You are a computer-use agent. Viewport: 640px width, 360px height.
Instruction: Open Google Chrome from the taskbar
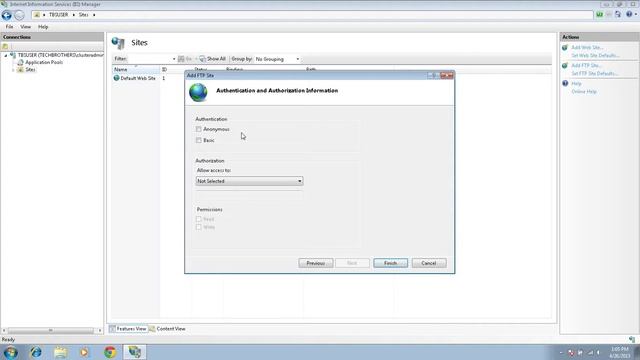pyautogui.click(x=109, y=352)
